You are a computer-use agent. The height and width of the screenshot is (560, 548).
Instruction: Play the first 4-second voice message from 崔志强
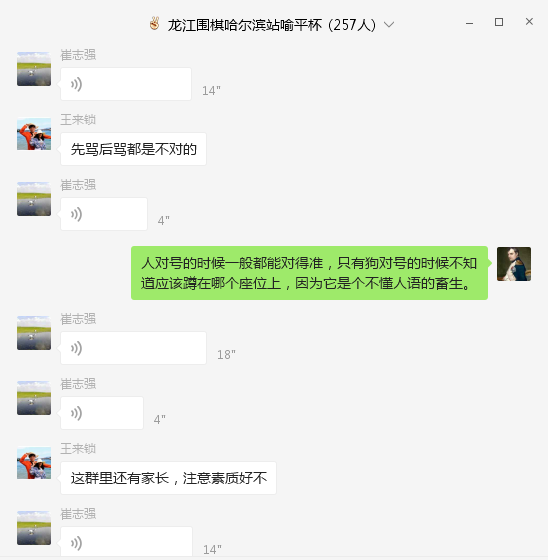104,214
